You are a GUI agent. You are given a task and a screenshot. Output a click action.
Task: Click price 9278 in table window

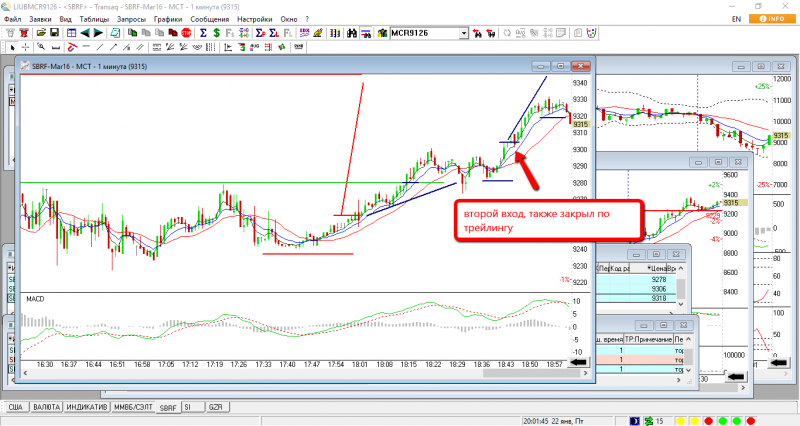click(x=658, y=280)
